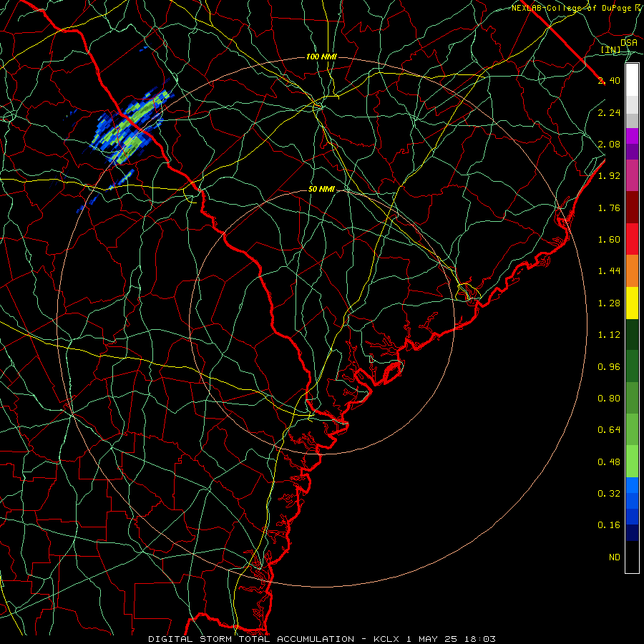Click the light blue legend swatch above 0.32
Image resolution: width=644 pixels, height=644 pixels.
point(632,485)
